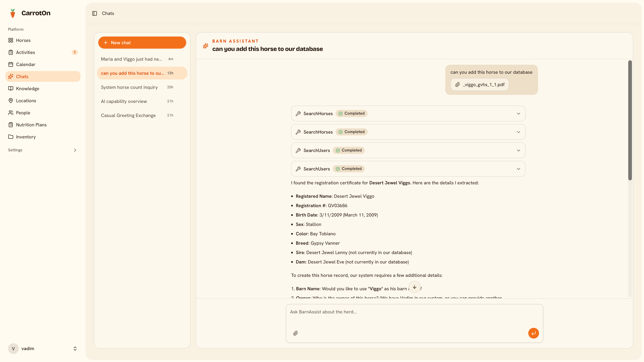Open People icon in sidebar

click(11, 113)
